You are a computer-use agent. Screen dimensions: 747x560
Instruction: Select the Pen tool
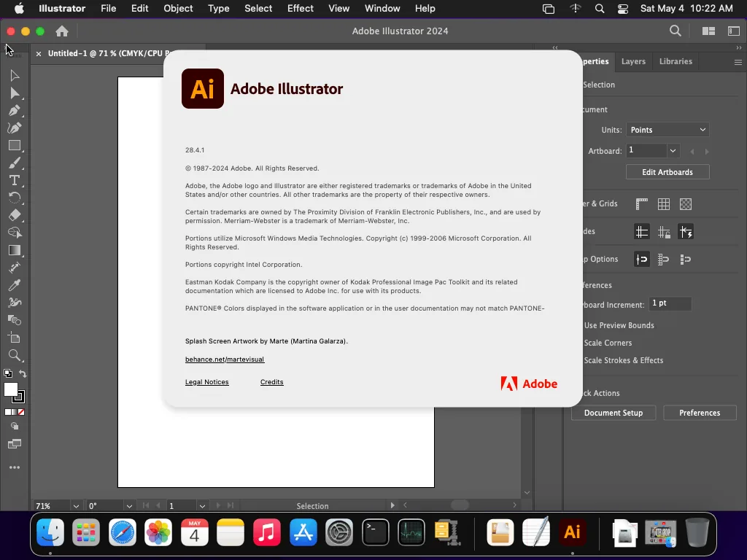coord(15,111)
